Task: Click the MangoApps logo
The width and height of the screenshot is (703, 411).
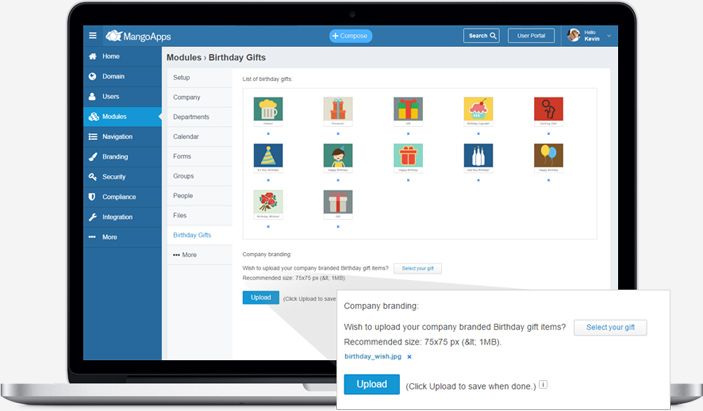Action: click(138, 36)
